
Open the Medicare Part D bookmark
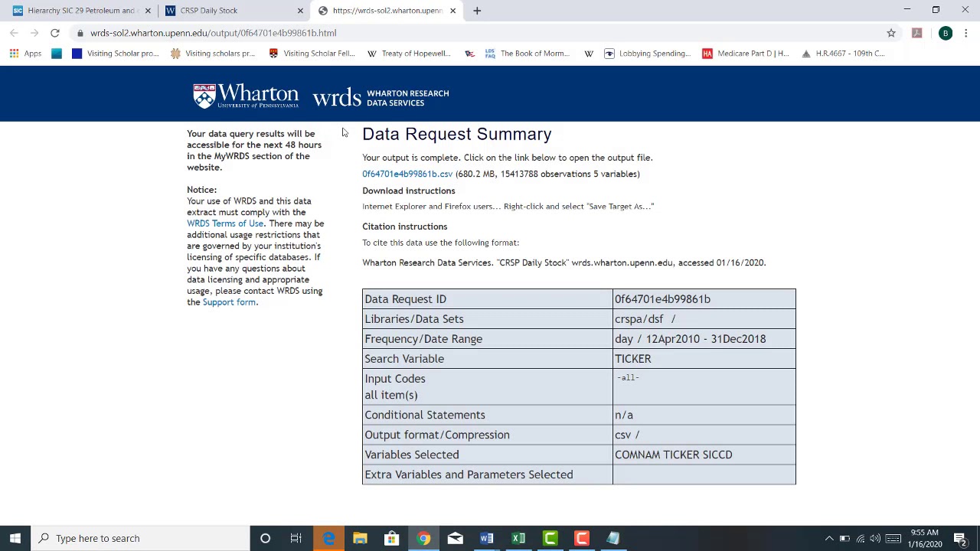[746, 54]
